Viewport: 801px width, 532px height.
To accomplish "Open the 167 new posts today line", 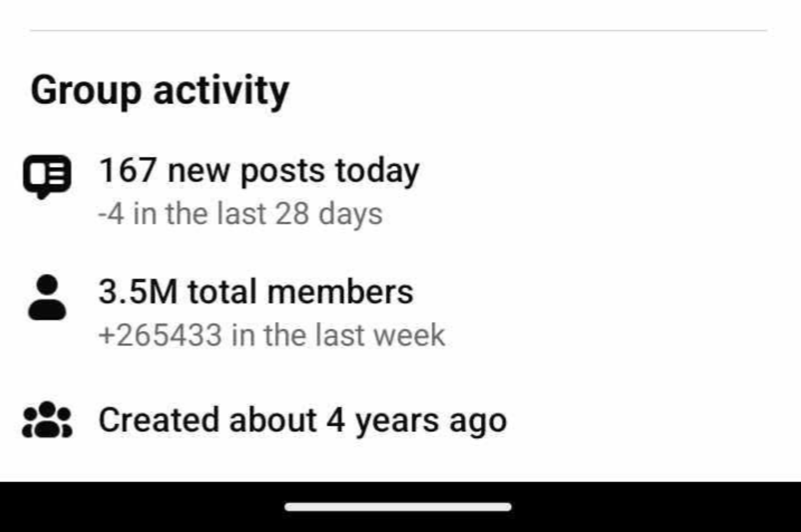I will click(x=259, y=171).
